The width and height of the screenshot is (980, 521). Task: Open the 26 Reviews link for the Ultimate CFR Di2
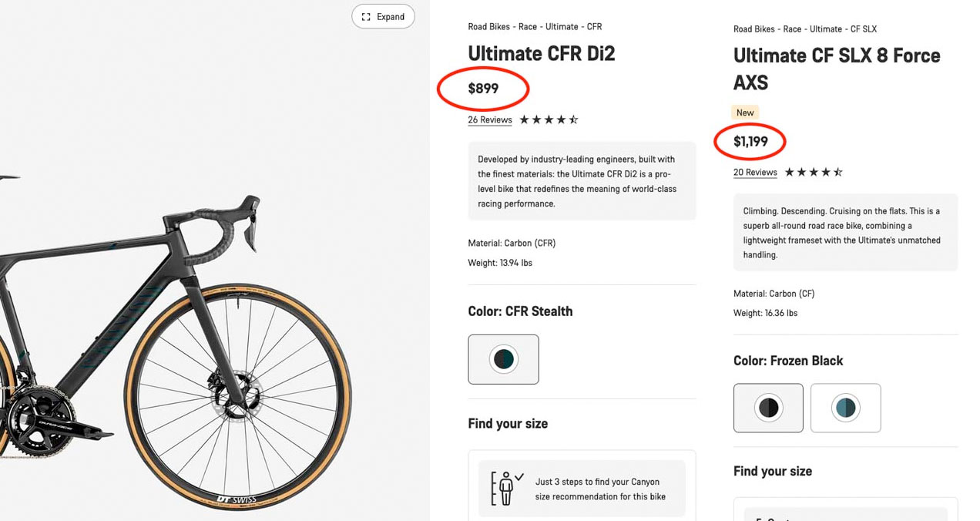490,119
